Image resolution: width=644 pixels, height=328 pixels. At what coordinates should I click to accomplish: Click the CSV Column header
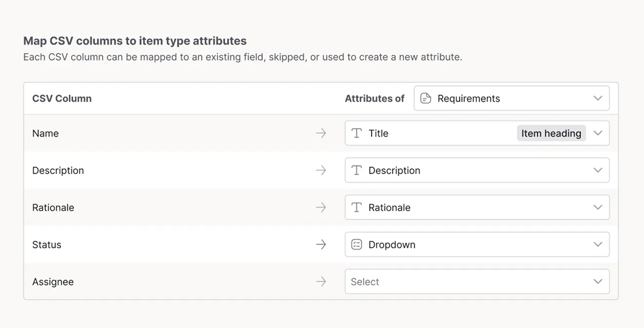click(62, 98)
